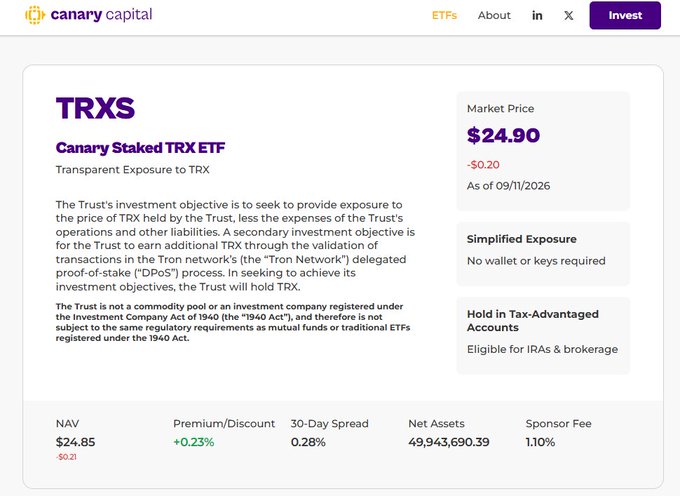Click the -$0.20 market price change
The height and width of the screenshot is (496, 680).
click(483, 165)
